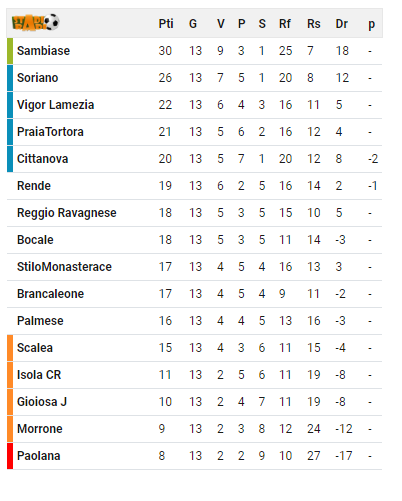Click the soccer ball logo icon
Screen dimensions: 402x501
(35, 22)
